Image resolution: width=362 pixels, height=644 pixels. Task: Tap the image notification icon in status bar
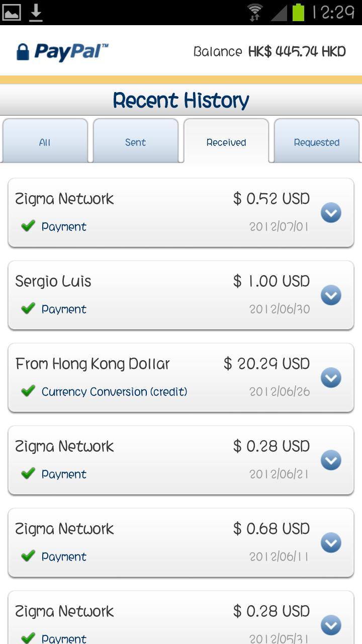(12, 13)
